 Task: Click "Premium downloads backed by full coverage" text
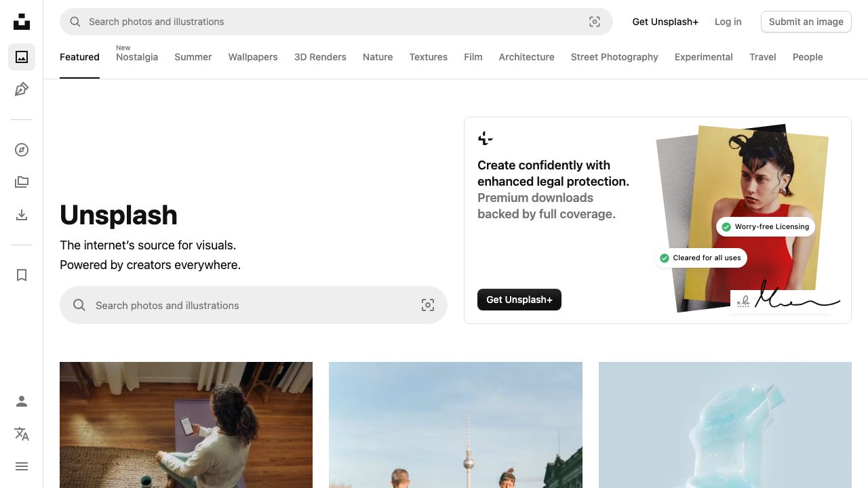[x=547, y=206]
